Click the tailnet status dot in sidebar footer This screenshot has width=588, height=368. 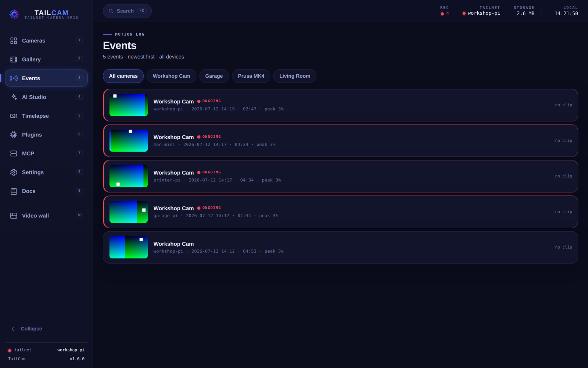[10, 350]
